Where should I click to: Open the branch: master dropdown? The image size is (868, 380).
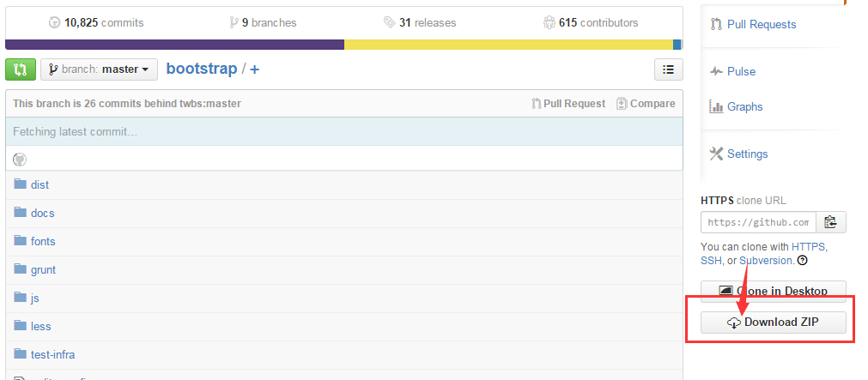tap(99, 69)
